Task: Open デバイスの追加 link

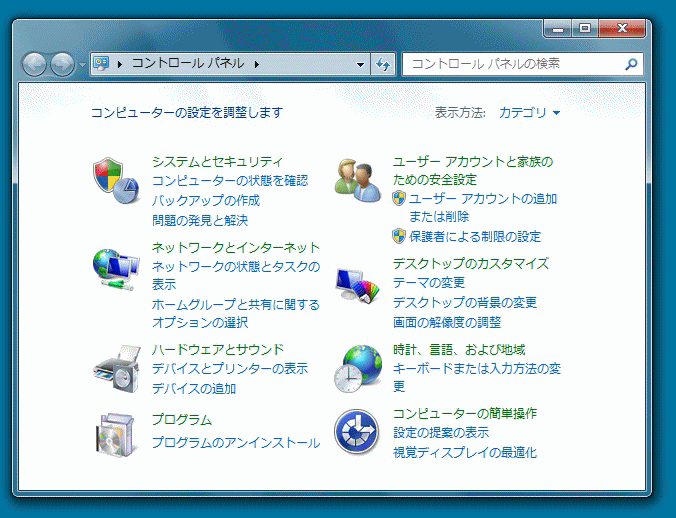Action: pos(194,388)
